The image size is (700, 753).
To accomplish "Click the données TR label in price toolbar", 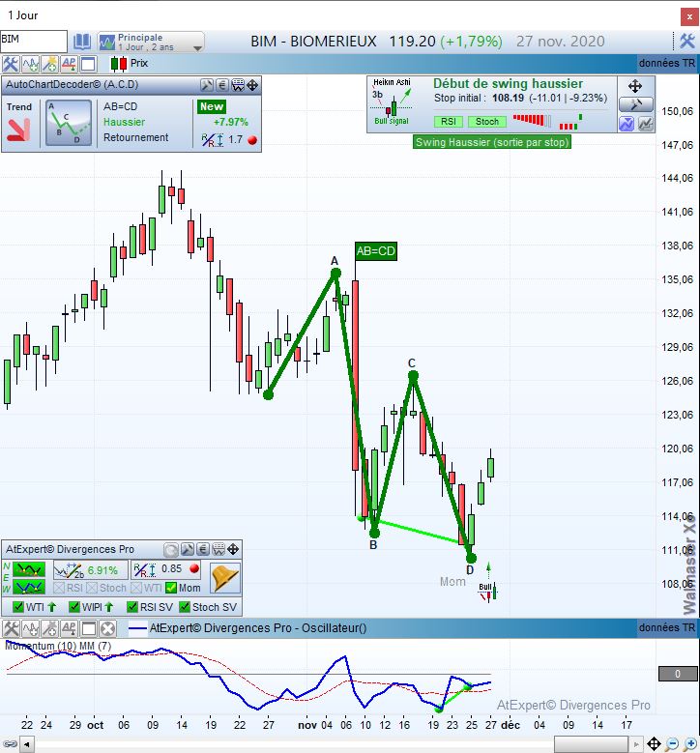I will click(x=667, y=64).
